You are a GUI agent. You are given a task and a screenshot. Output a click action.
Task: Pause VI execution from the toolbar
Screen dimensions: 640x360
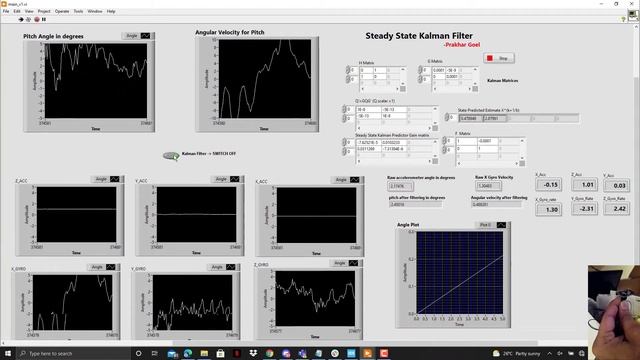click(x=44, y=19)
